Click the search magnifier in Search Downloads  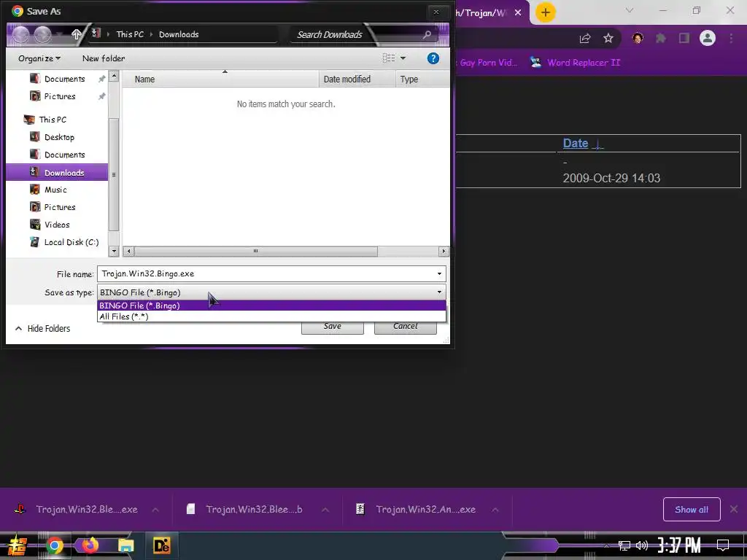427,34
